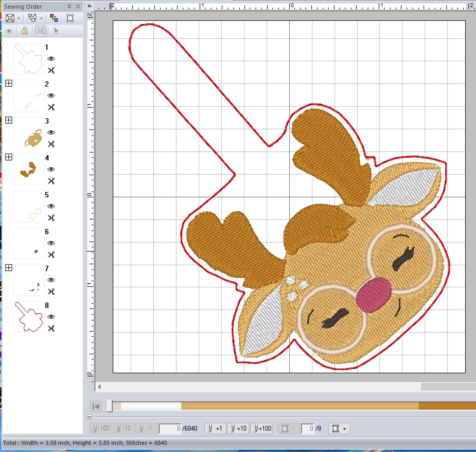The width and height of the screenshot is (476, 452).
Task: Open dropdown arrow beside zoom-to-fit icon
Action: pyautogui.click(x=19, y=18)
